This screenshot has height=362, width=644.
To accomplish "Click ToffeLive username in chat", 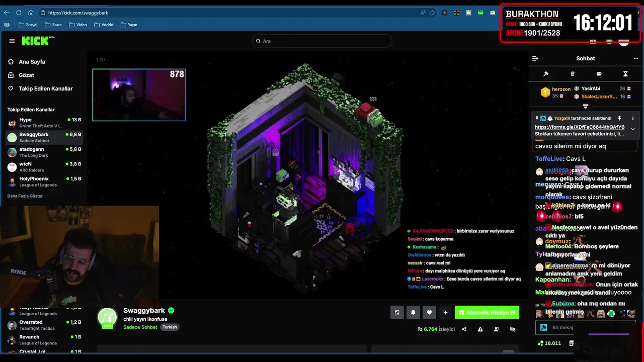I will point(549,159).
